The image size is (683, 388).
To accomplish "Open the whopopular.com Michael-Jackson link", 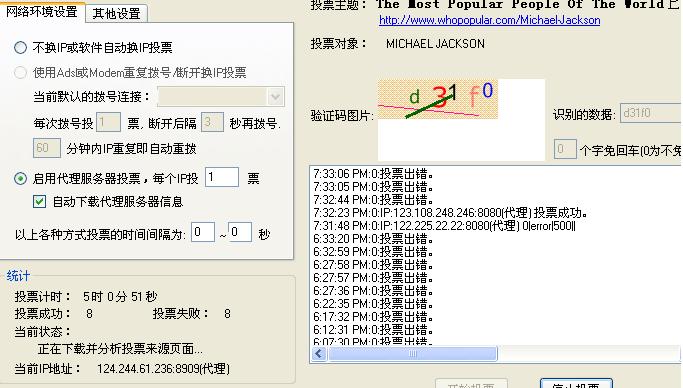I will pos(490,20).
